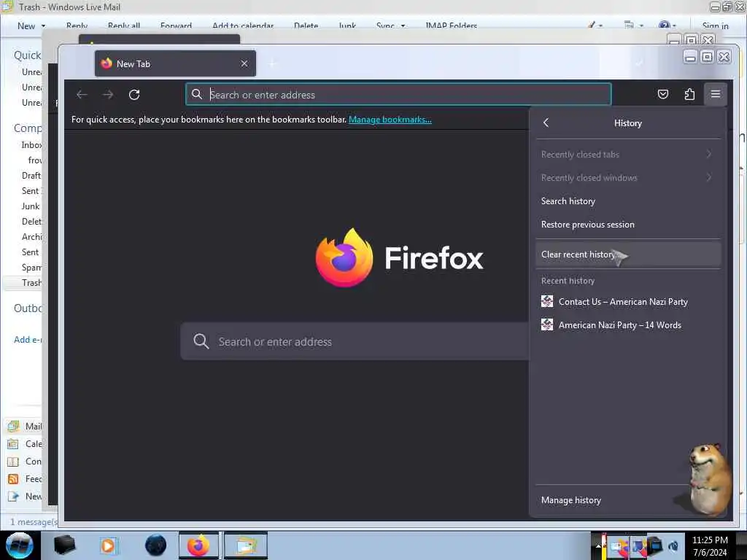
Task: Open the dark globe taskbar icon
Action: 155,545
